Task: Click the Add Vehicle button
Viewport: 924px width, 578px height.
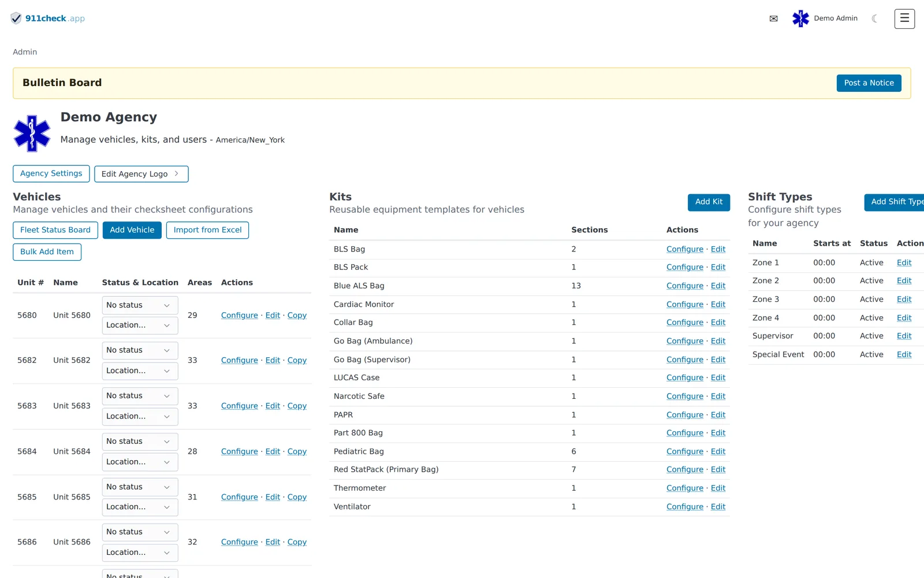Action: tap(132, 230)
